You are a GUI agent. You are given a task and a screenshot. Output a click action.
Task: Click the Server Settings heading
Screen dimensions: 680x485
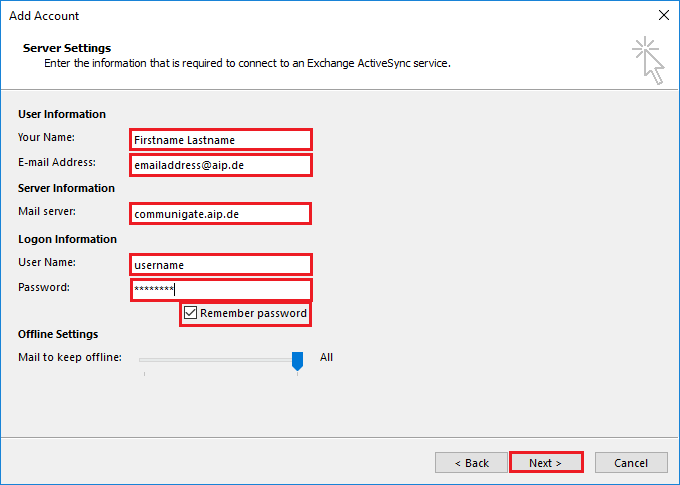pos(66,48)
